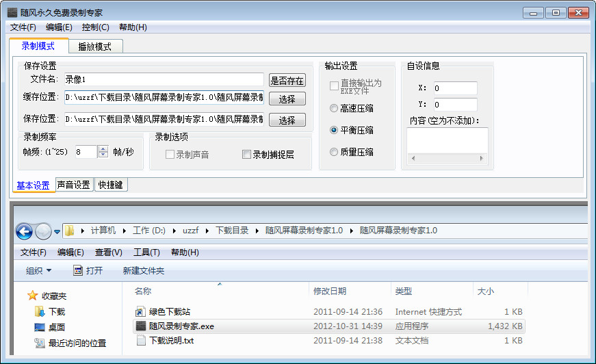Enable the 直接输出为EXE文件 checkbox
The image size is (596, 364).
point(334,86)
